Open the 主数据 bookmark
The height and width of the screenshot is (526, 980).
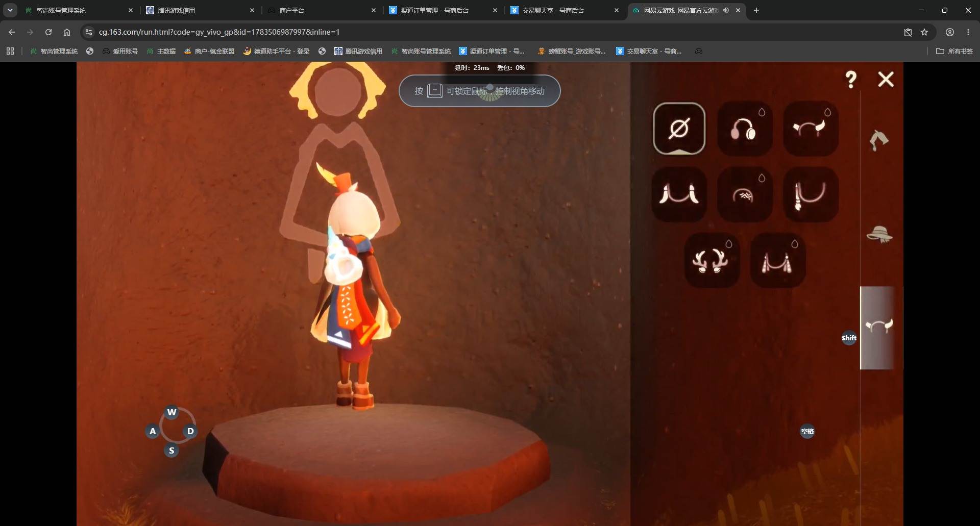coord(161,51)
